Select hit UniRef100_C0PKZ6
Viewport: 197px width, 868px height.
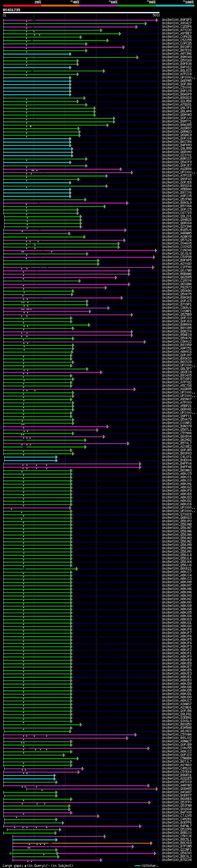tap(177, 37)
